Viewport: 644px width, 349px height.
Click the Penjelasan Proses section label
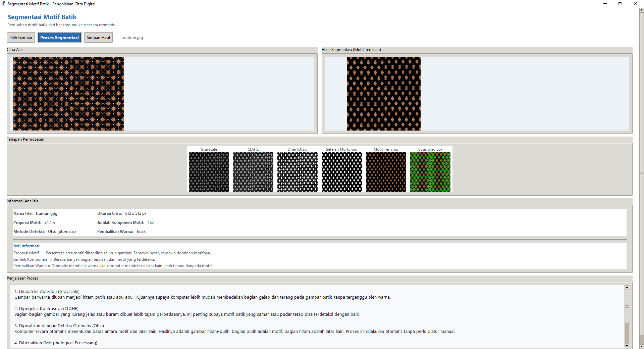click(22, 278)
